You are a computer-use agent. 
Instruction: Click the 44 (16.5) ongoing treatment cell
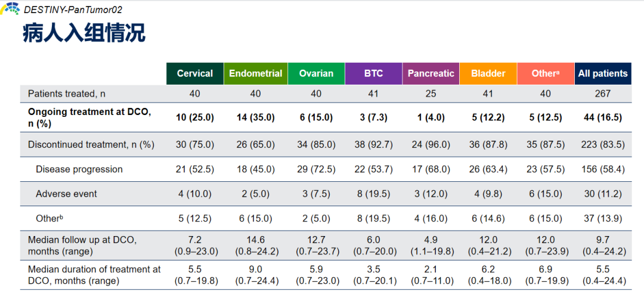[602, 117]
